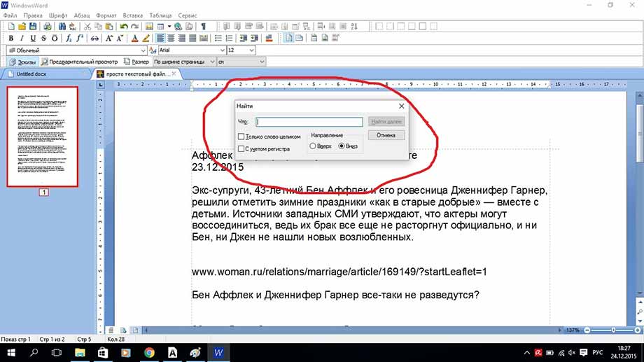Sort table icon A-Z arrow

click(354, 27)
